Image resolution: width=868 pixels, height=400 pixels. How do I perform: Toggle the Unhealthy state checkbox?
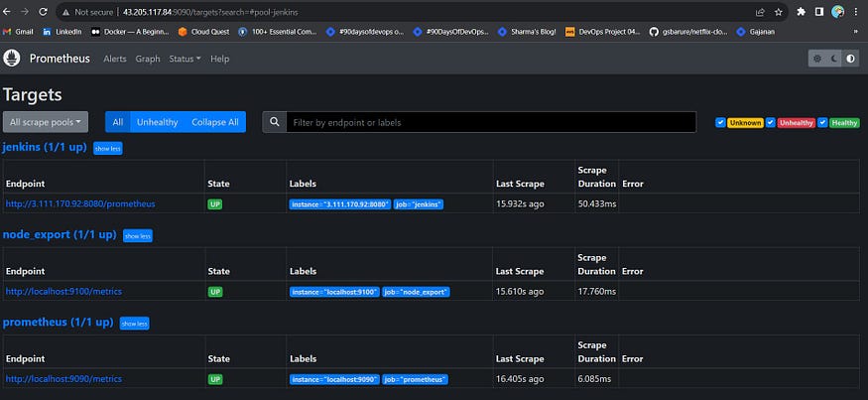770,122
